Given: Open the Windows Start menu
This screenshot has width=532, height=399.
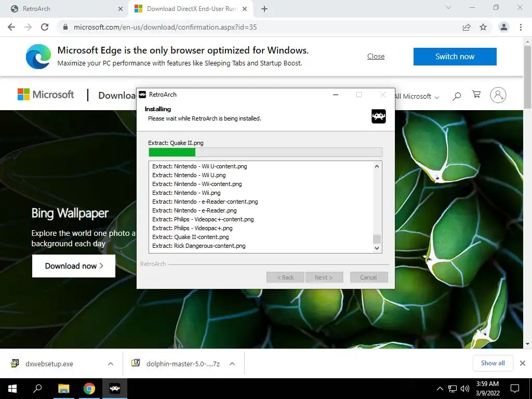Looking at the screenshot, I should click(x=12, y=389).
